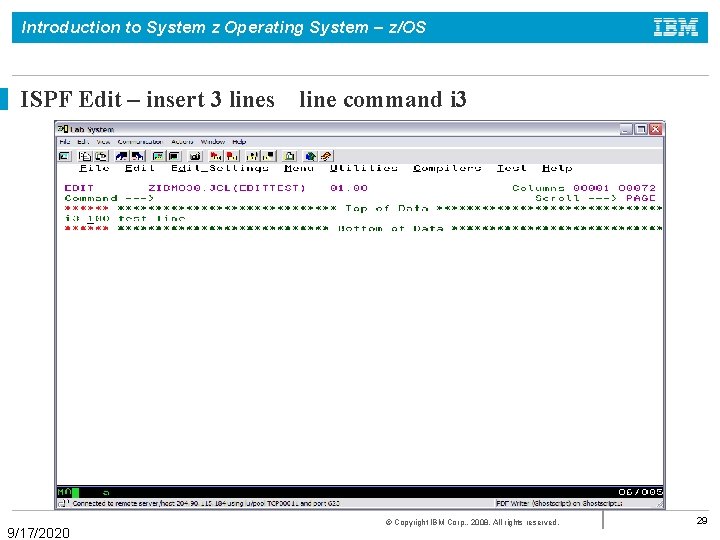
Task: Click the Print Screen toolbar icon
Action: (x=65, y=156)
